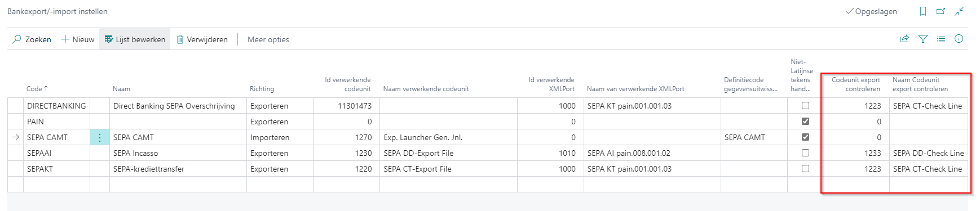Click the share icon in toolbar
The width and height of the screenshot is (980, 211).
(904, 39)
